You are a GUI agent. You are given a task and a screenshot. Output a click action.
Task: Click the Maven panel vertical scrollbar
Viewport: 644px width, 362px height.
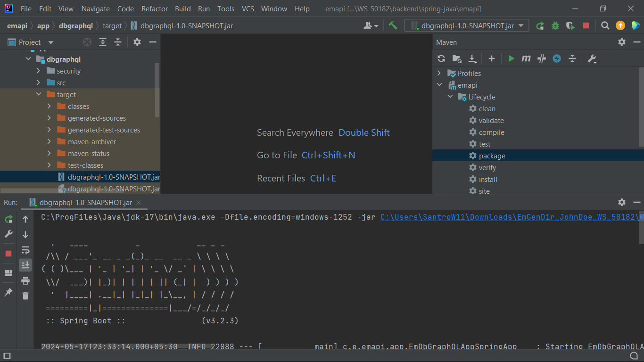(641, 107)
